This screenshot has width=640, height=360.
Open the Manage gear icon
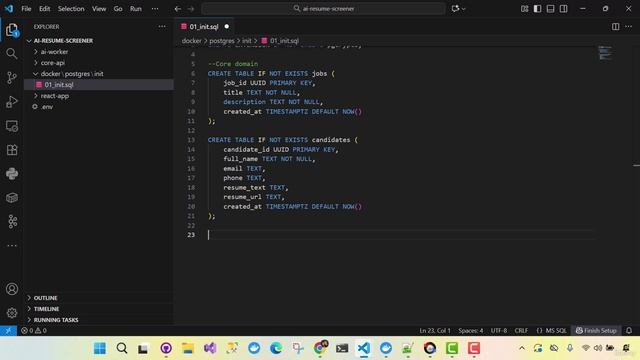click(x=12, y=313)
